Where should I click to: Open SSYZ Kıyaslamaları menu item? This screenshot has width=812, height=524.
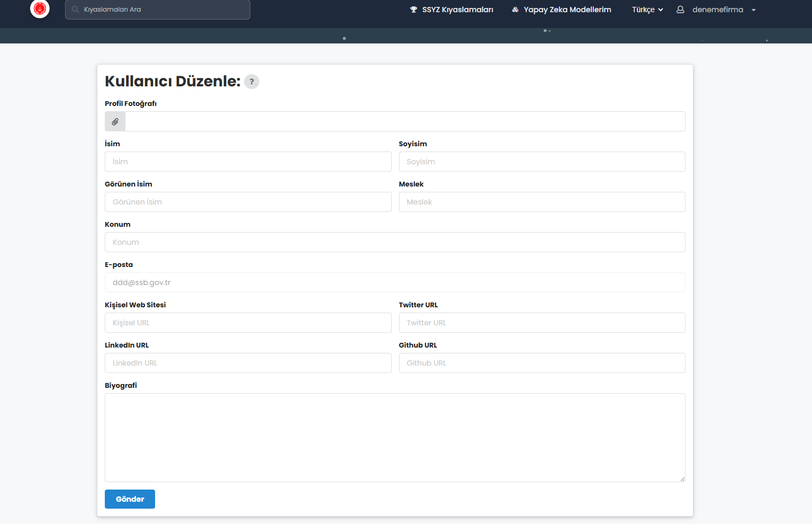point(452,10)
